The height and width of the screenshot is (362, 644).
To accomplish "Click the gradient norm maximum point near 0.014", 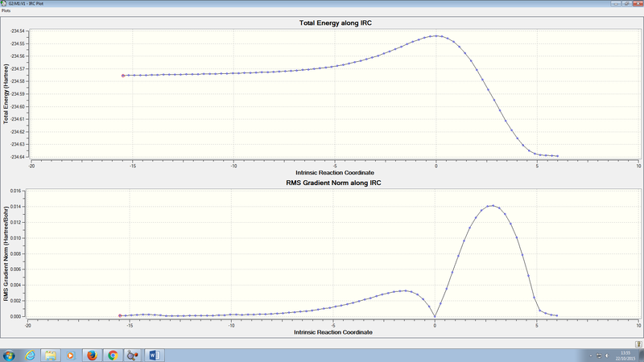I will click(493, 206).
